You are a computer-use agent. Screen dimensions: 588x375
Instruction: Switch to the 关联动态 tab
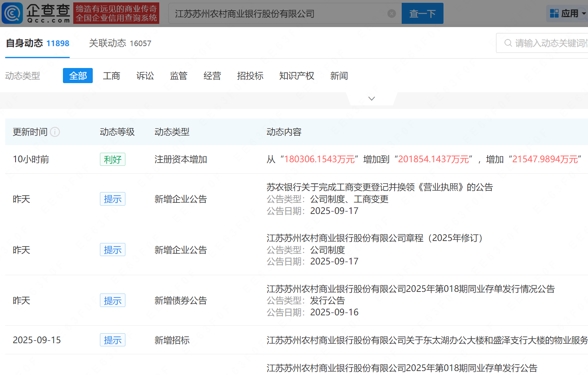pyautogui.click(x=120, y=43)
